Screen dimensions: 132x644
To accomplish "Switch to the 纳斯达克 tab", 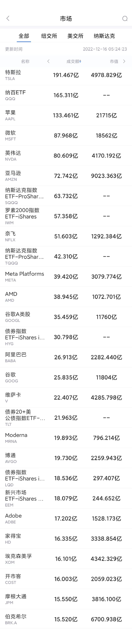I will (104, 36).
